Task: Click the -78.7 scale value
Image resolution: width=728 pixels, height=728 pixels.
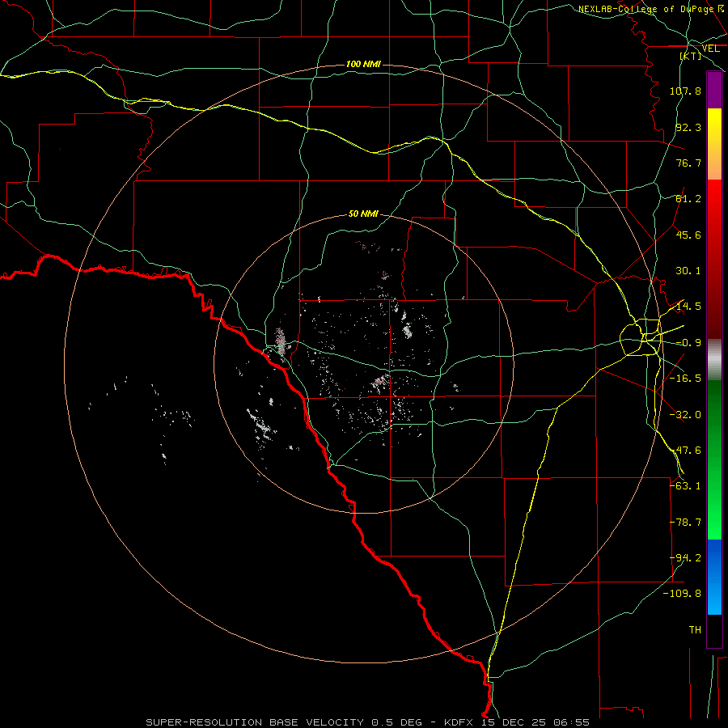Action: (x=685, y=523)
